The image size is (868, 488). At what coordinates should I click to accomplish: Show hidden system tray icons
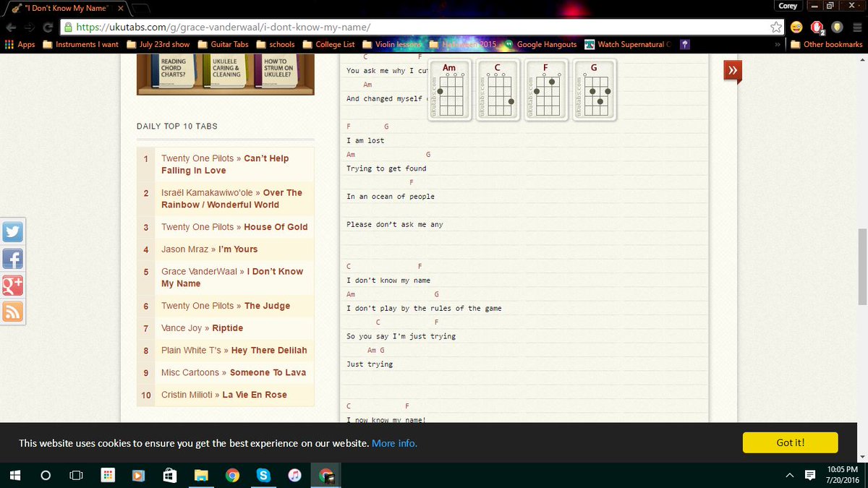[x=789, y=475]
